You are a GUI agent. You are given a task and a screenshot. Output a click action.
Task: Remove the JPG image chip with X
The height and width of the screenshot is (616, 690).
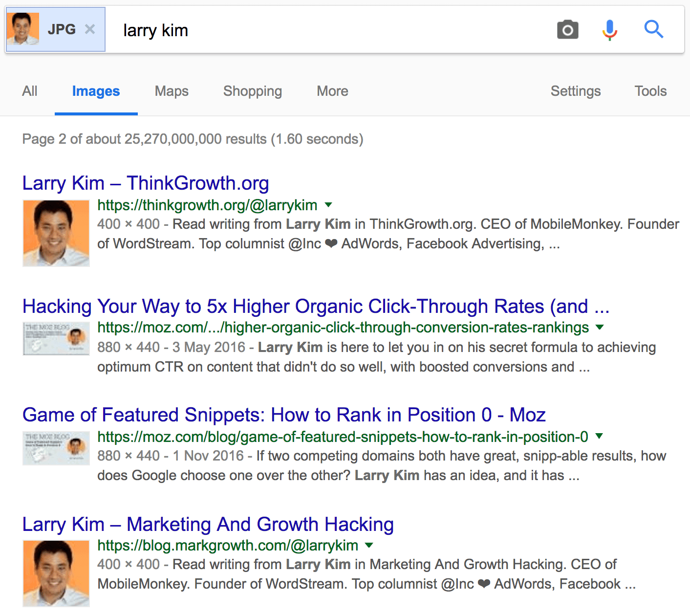pos(90,29)
